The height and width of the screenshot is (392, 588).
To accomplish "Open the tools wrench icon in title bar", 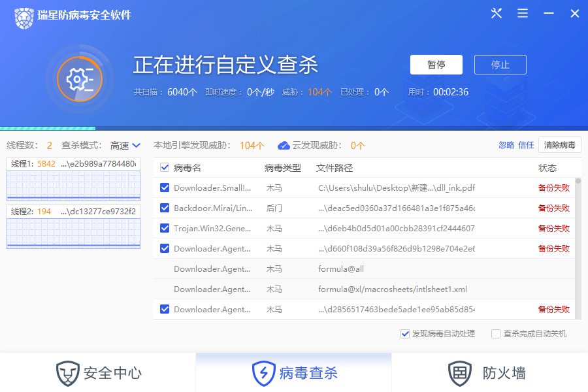I will 496,14.
